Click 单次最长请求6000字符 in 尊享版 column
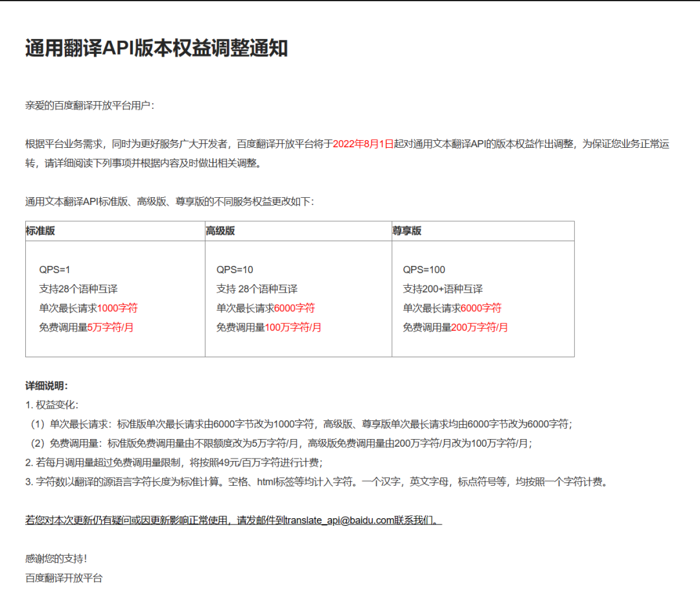Viewport: 700px width, 594px height. 452,308
